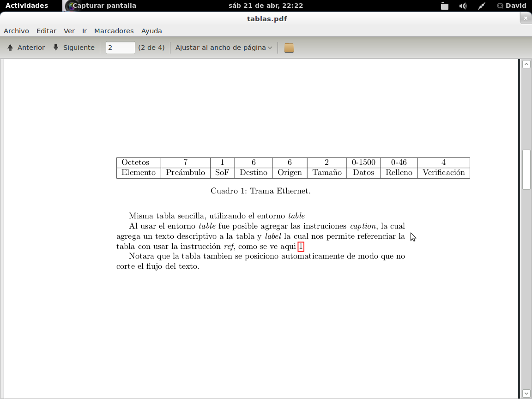Click the Destino table cell
Screen dimensions: 532x399
[254, 173]
